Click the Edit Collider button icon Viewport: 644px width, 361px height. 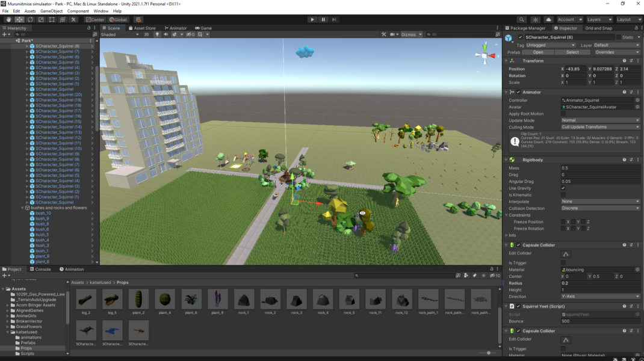[566, 254]
